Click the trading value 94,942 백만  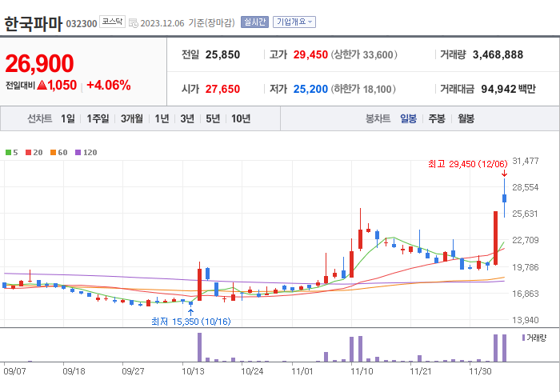tap(508, 89)
